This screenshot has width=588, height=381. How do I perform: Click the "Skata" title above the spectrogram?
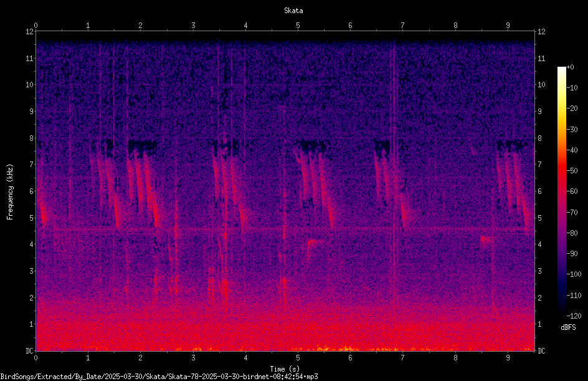click(x=293, y=11)
